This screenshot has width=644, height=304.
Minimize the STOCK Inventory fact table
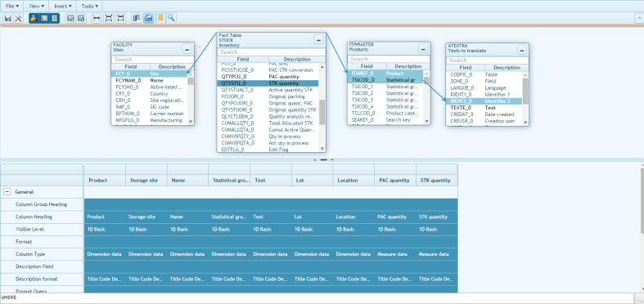318,40
